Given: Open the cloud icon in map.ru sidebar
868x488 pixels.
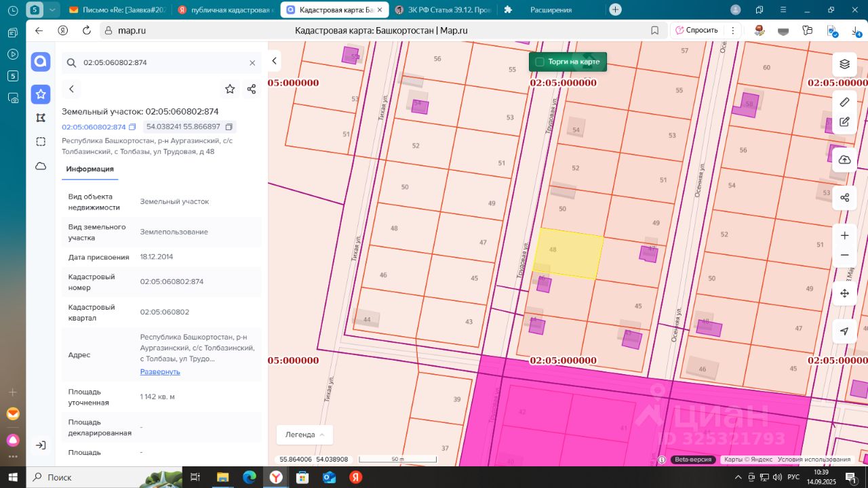Looking at the screenshot, I should point(41,166).
